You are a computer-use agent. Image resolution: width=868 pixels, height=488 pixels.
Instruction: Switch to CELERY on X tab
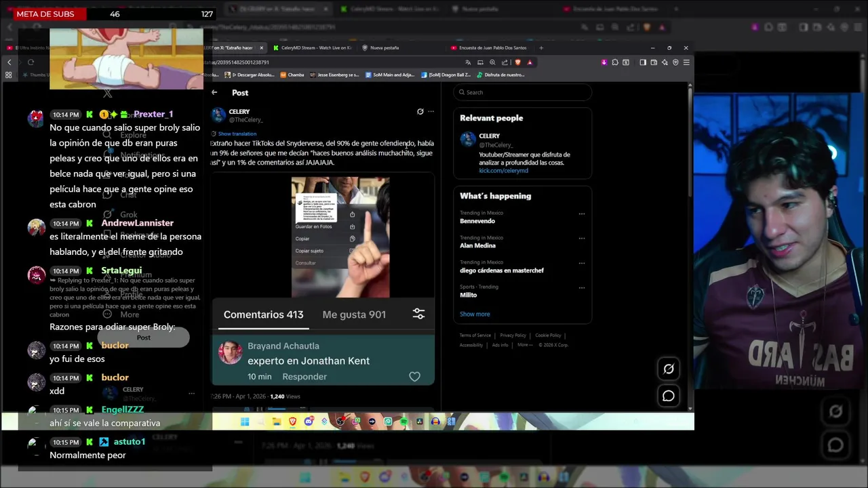tap(233, 48)
